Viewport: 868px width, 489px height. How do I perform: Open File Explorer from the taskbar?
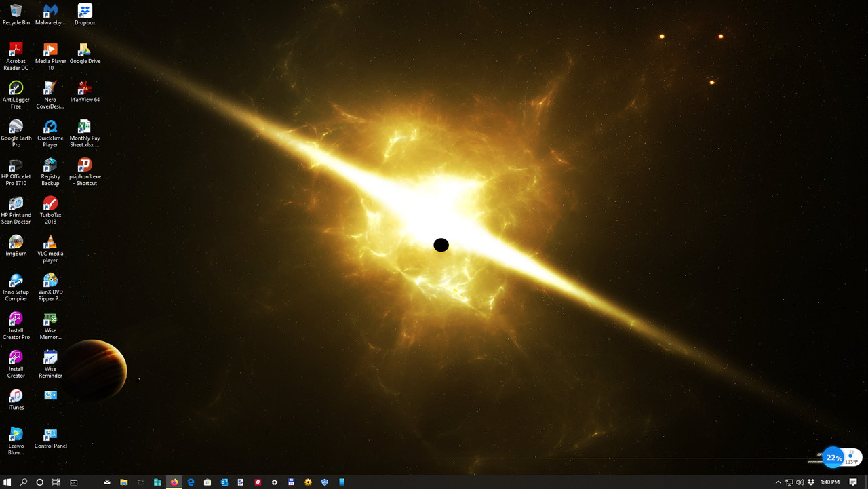(x=124, y=482)
